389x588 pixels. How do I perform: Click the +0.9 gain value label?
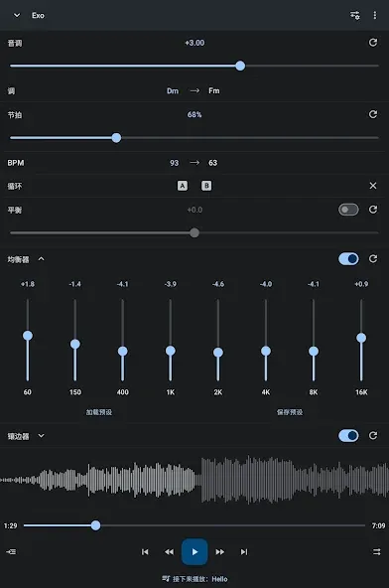point(361,284)
